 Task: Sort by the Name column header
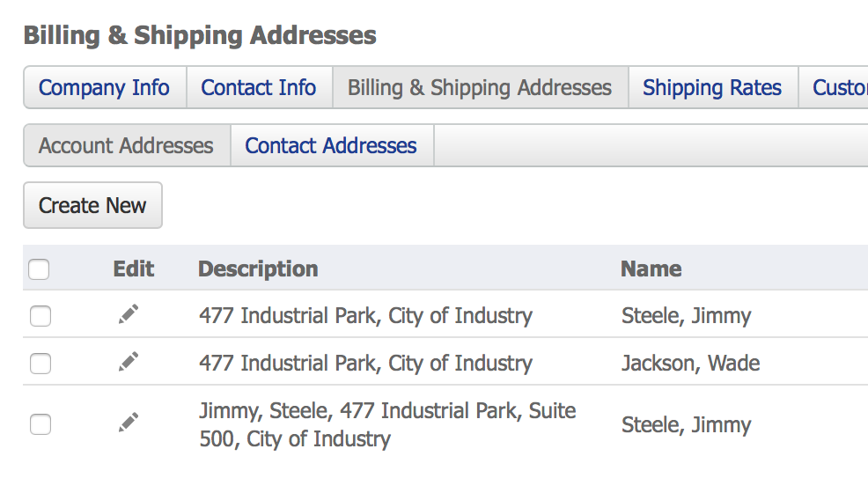651,269
